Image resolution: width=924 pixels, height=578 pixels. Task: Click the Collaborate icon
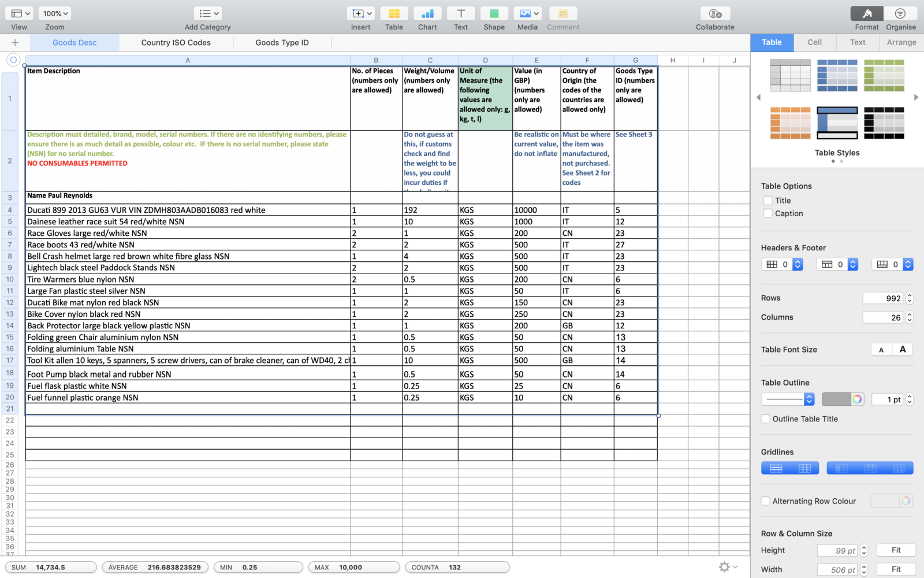(x=715, y=14)
